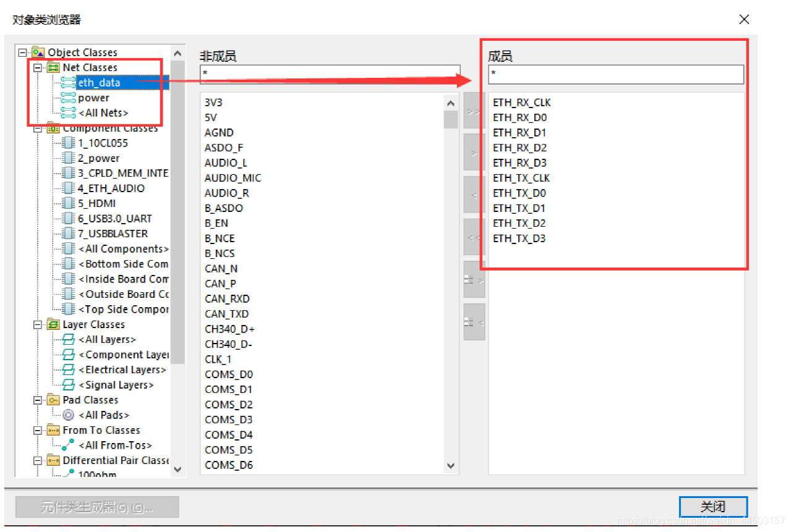
Task: Click the All Pads icon
Action: coord(69,415)
